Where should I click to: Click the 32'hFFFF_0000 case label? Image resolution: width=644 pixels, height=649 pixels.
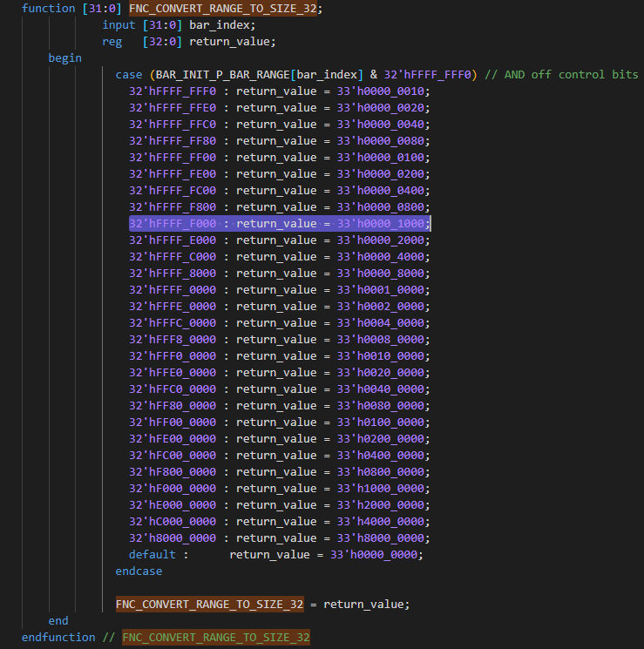click(x=173, y=289)
